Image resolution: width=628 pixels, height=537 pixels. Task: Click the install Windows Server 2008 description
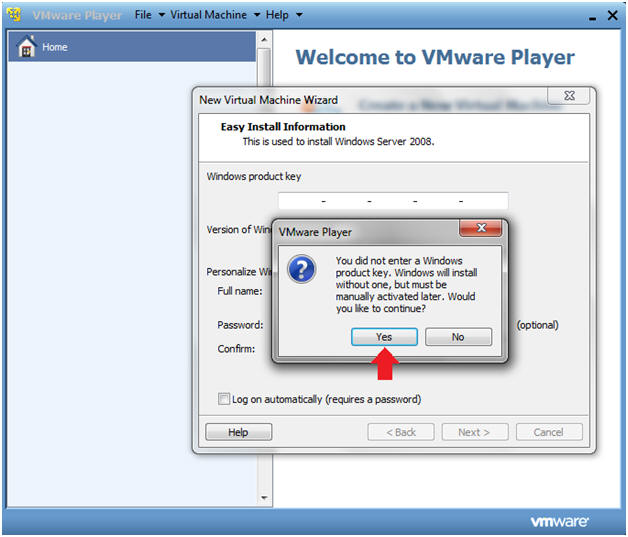(x=338, y=141)
